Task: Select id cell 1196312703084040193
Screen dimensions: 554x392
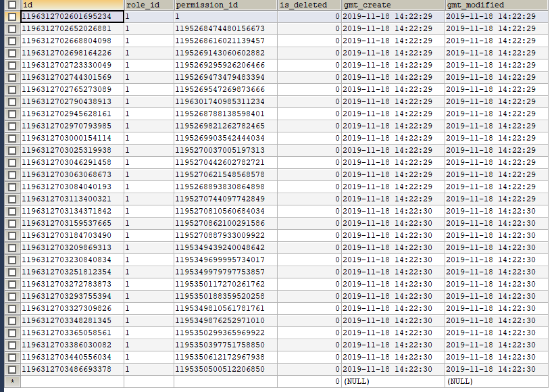Action: (72, 187)
